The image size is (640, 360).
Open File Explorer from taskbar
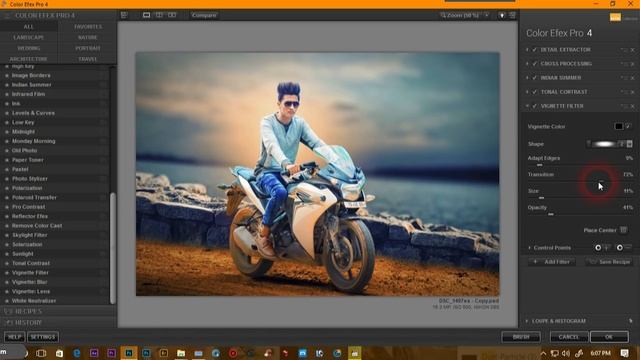click(x=181, y=353)
